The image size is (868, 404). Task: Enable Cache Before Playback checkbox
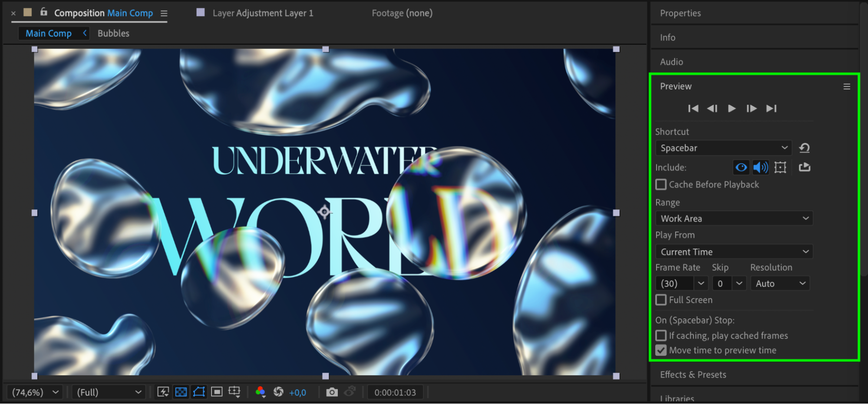[x=661, y=185]
